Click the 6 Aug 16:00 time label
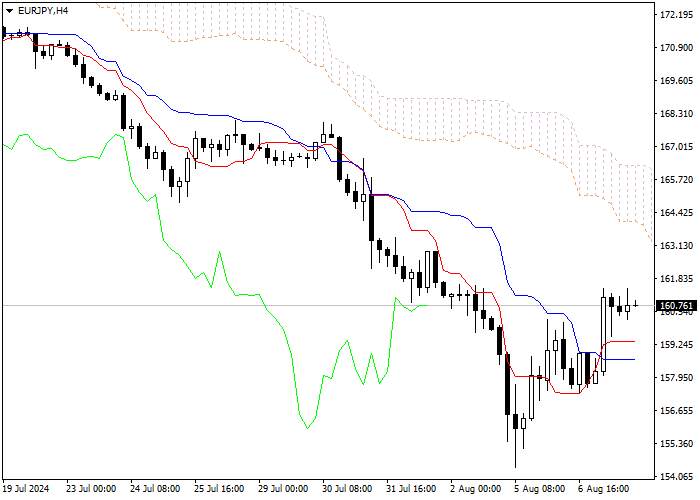This screenshot has width=700, height=500. point(604,489)
